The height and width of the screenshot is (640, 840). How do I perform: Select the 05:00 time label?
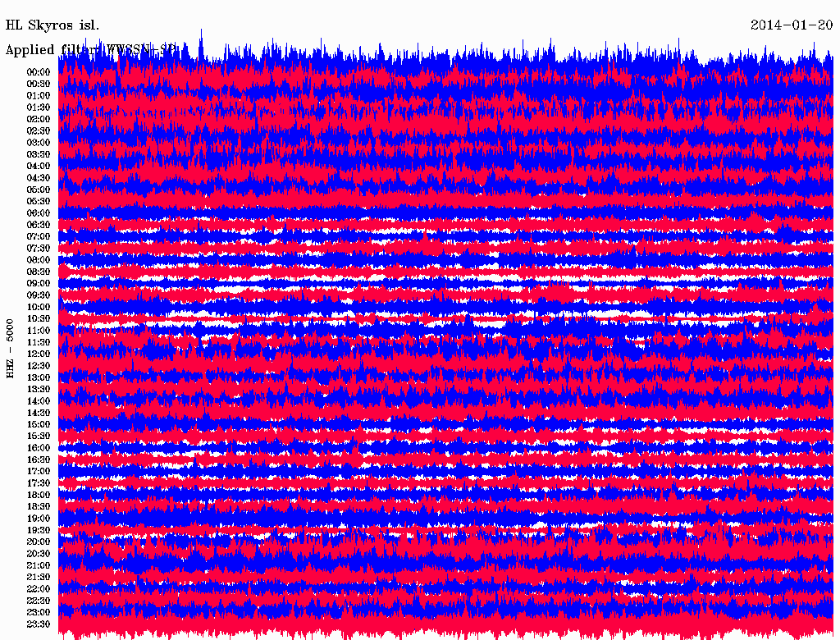tap(39, 190)
